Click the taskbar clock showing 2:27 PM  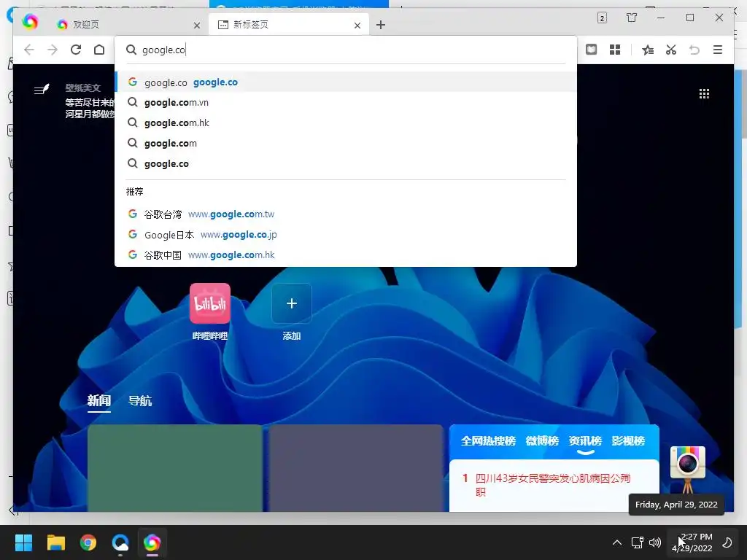coord(692,542)
